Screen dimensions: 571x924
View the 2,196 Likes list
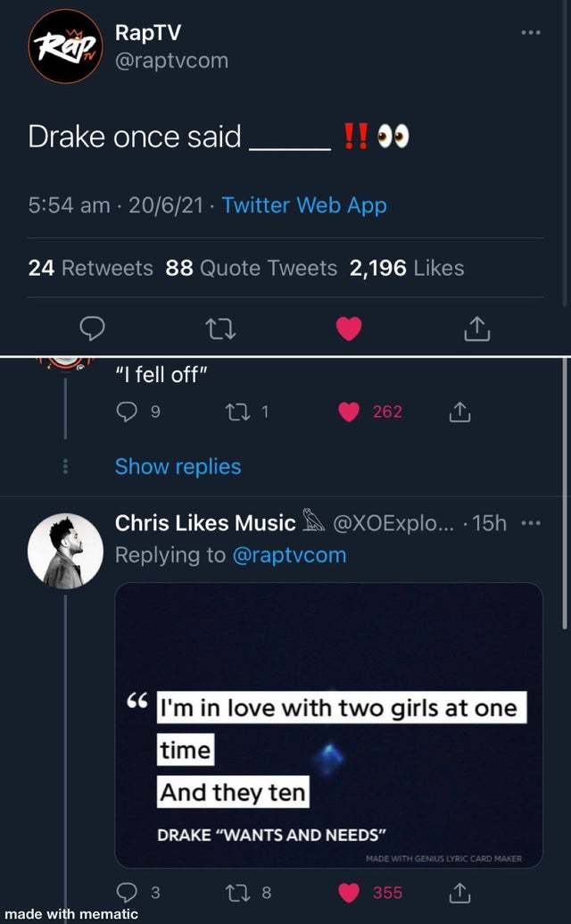point(407,268)
